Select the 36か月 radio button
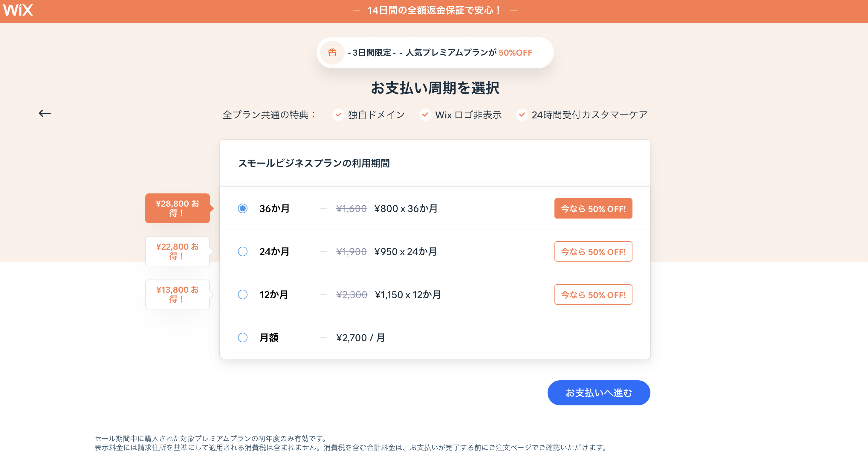The image size is (868, 461). click(243, 209)
